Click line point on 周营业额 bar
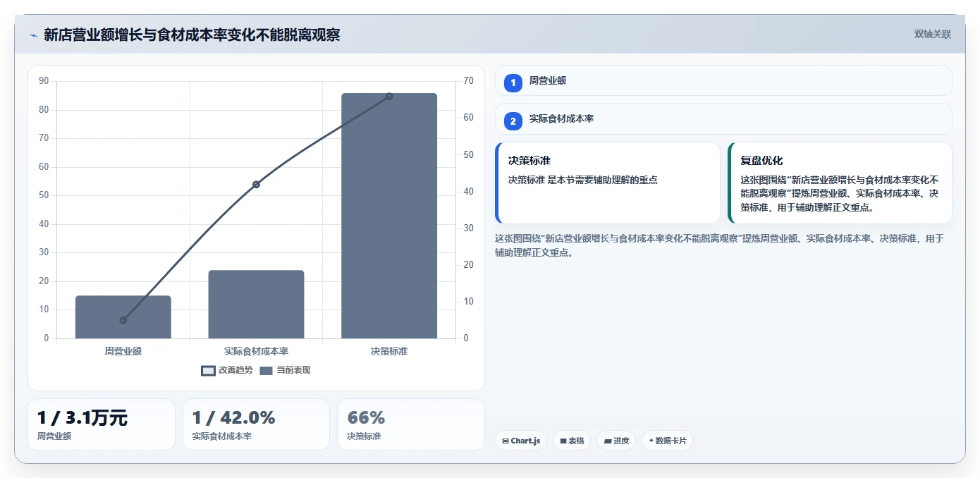The height and width of the screenshot is (478, 980). (x=123, y=320)
